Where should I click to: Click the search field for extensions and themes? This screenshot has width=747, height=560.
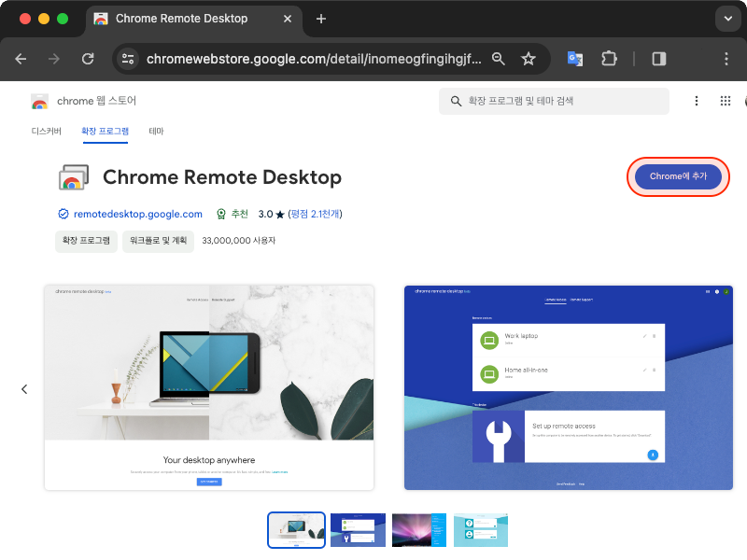click(x=556, y=101)
